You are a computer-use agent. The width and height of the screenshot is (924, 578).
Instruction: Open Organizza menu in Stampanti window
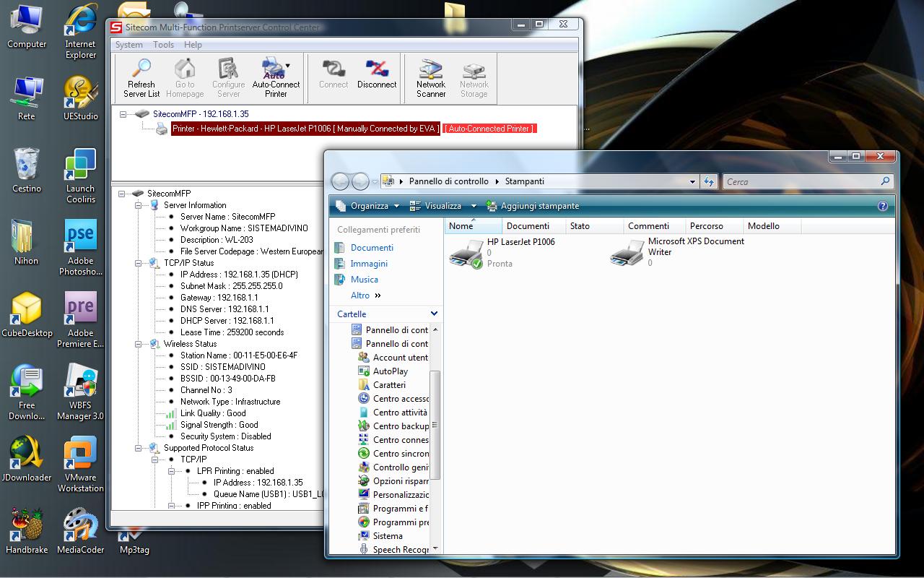click(x=367, y=206)
